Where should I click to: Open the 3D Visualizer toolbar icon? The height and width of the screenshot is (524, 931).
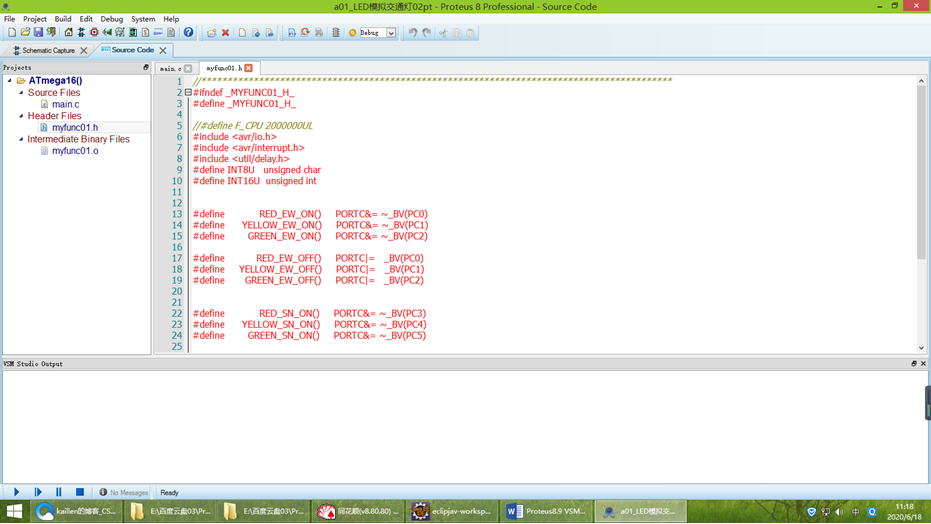pos(107,33)
